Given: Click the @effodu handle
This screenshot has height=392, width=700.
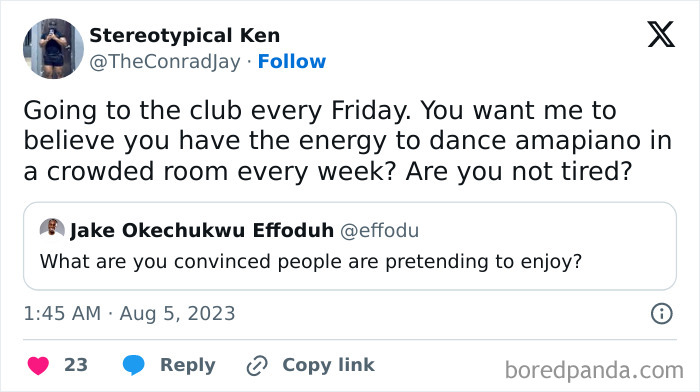Looking at the screenshot, I should [x=379, y=231].
